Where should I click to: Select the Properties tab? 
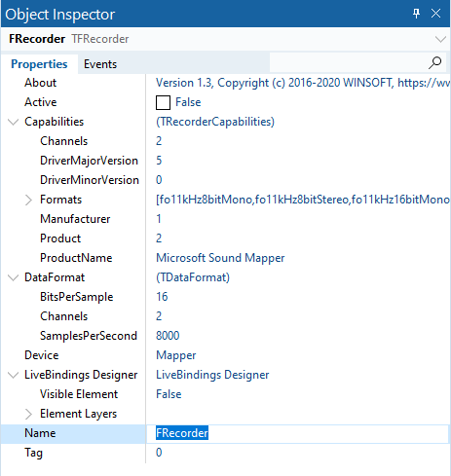39,64
